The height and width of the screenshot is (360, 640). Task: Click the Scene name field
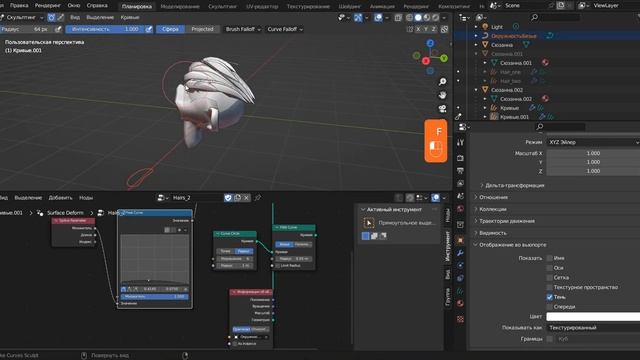coord(524,6)
